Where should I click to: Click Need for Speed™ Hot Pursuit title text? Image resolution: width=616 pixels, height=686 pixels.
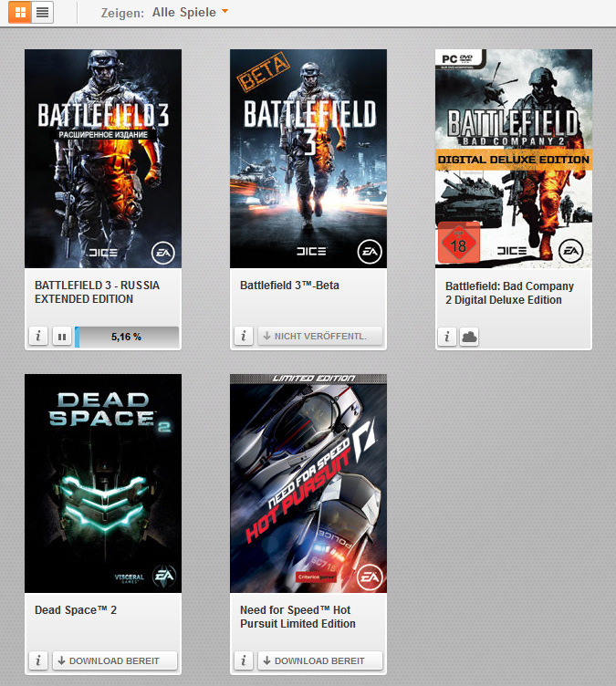(x=298, y=617)
